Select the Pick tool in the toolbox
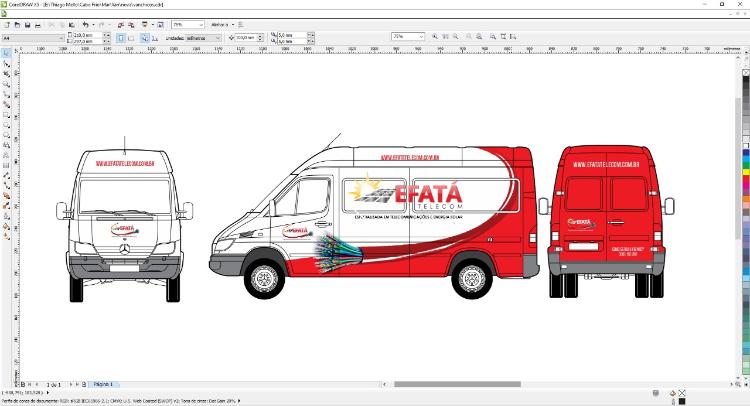The width and height of the screenshot is (750, 406). point(6,53)
